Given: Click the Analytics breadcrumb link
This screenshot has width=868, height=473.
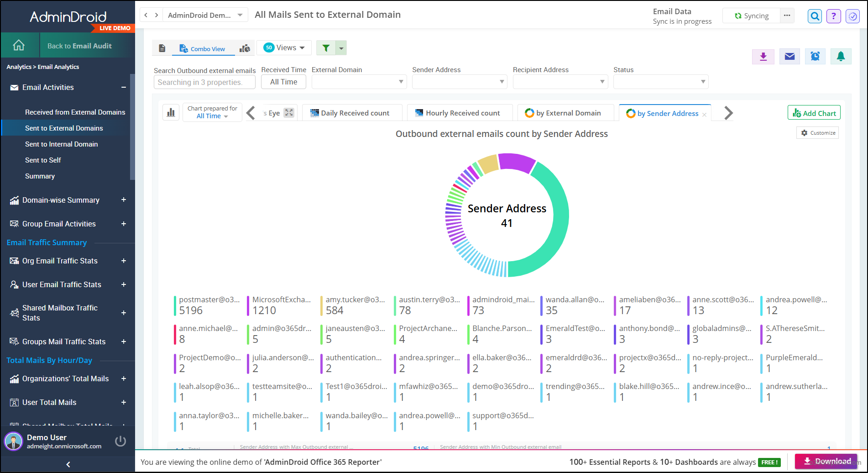Looking at the screenshot, I should coord(19,67).
